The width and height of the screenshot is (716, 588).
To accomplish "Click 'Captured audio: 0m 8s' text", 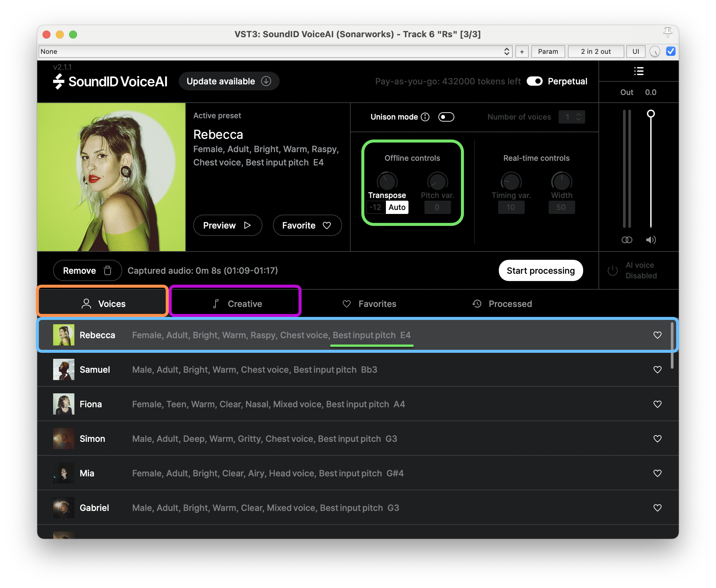I will (174, 270).
